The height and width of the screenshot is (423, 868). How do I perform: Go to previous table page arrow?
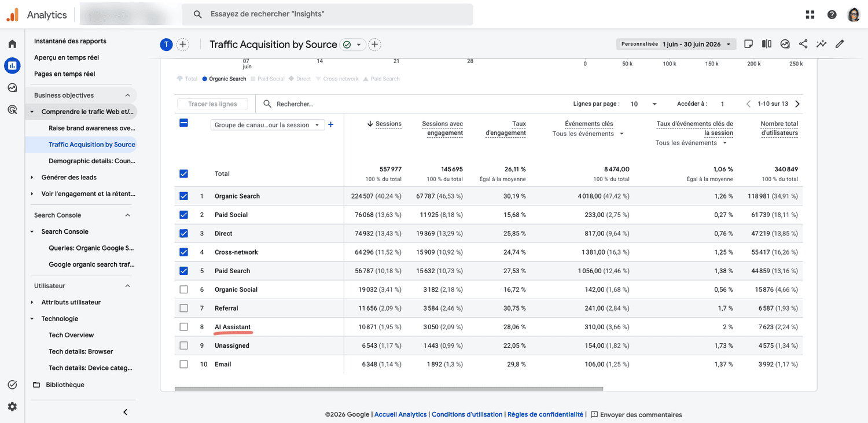(x=748, y=104)
